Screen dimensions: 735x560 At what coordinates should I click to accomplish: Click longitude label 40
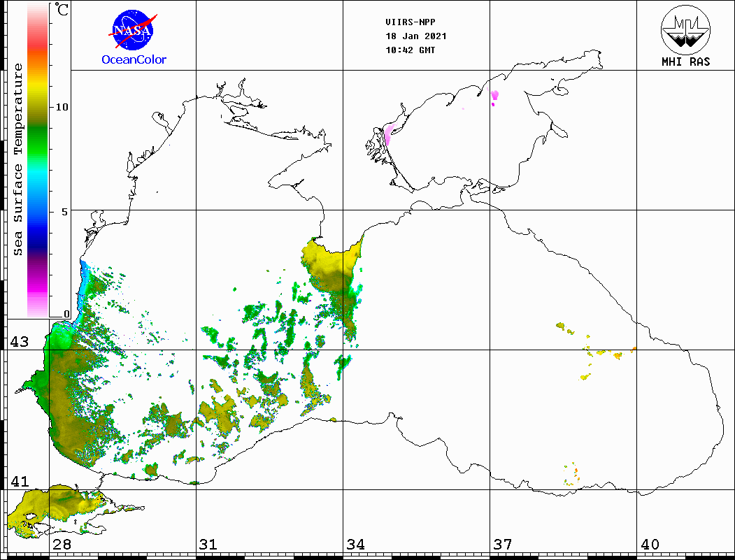tap(650, 544)
